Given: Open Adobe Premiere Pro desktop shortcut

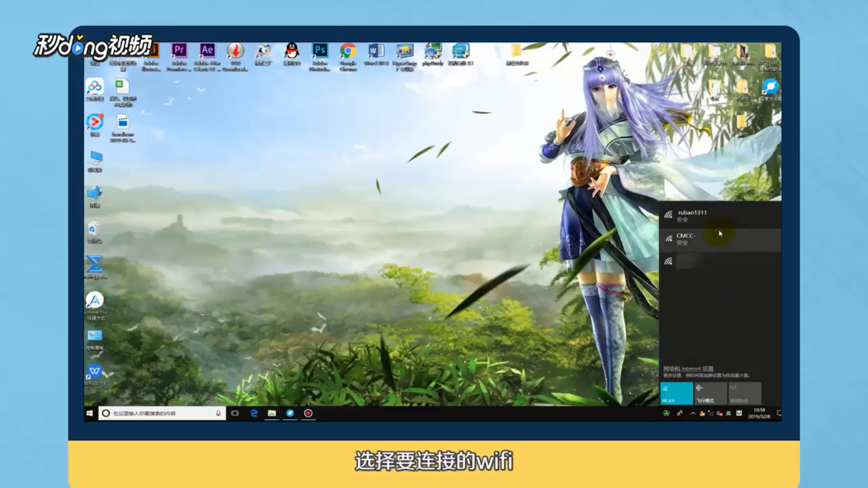Looking at the screenshot, I should pos(179,55).
